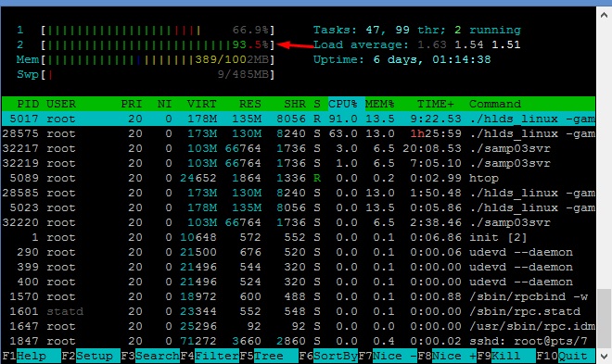The image size is (612, 364).
Task: Click the scrollbar up arrow
Action: [604, 15]
